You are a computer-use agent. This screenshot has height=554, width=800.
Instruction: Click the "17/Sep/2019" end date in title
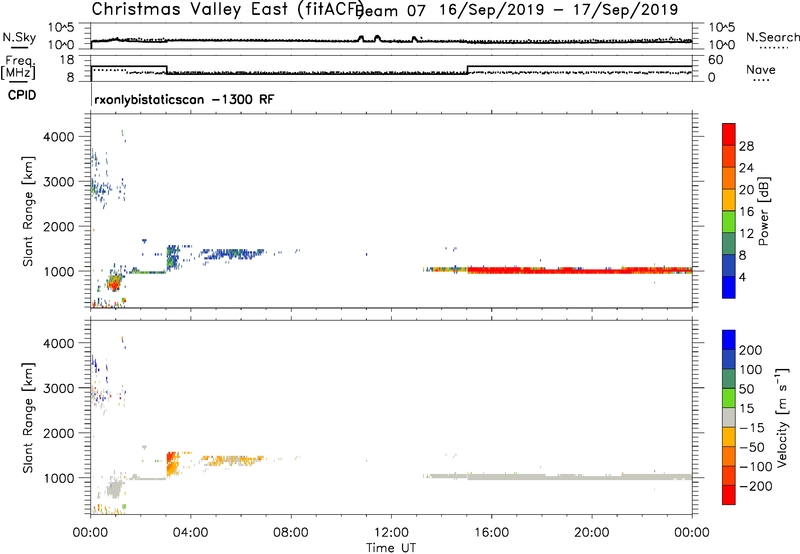point(626,10)
